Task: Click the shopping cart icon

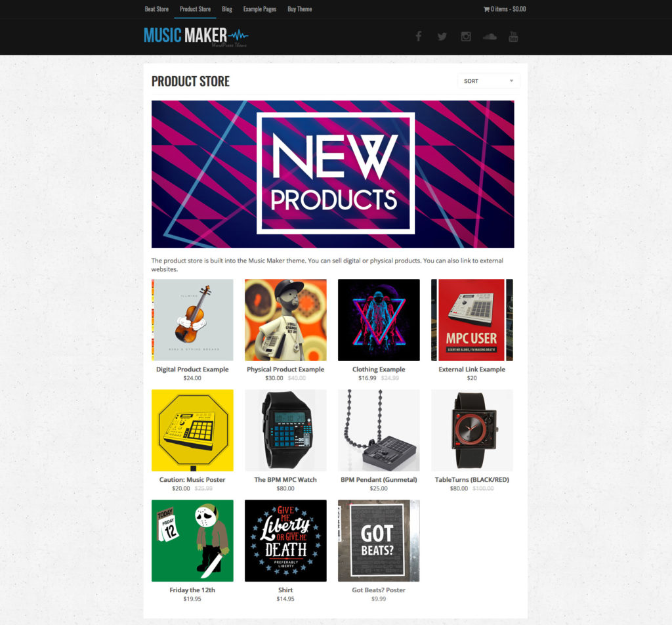Action: point(486,9)
